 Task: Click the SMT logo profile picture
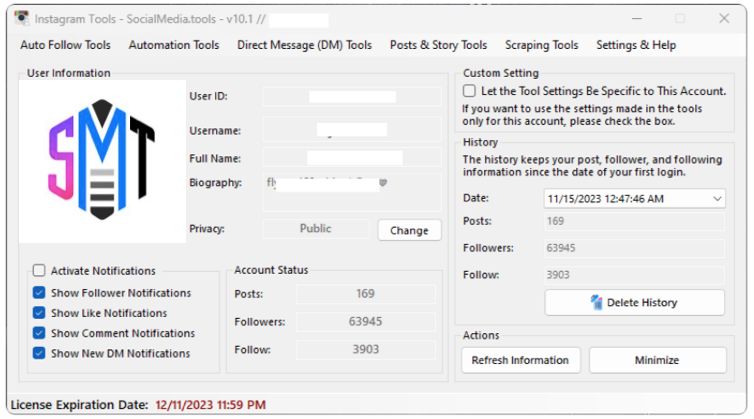tap(102, 161)
